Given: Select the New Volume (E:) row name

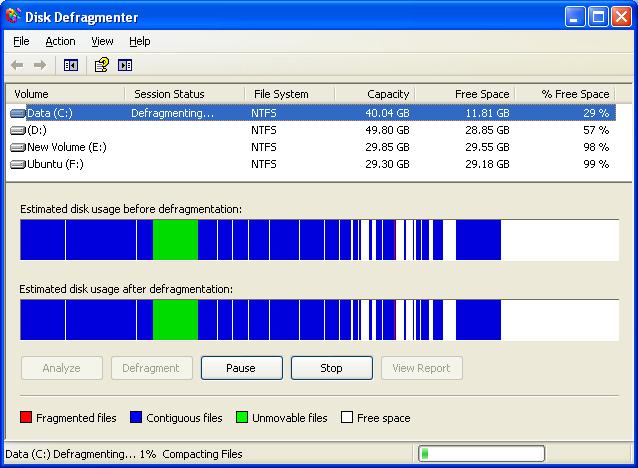Looking at the screenshot, I should (x=67, y=147).
